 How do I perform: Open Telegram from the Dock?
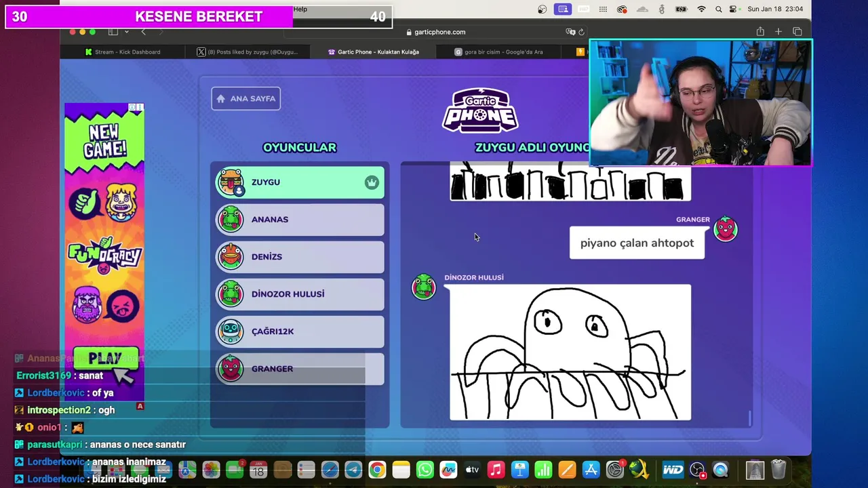coord(353,470)
